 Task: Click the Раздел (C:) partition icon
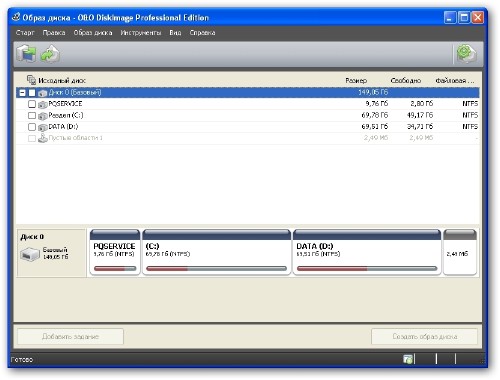point(43,116)
